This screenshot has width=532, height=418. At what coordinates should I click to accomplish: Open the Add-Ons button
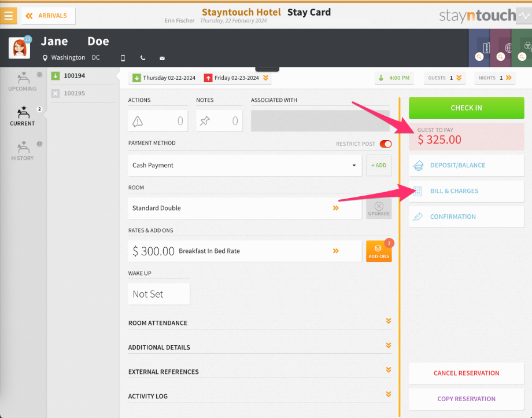pyautogui.click(x=379, y=251)
